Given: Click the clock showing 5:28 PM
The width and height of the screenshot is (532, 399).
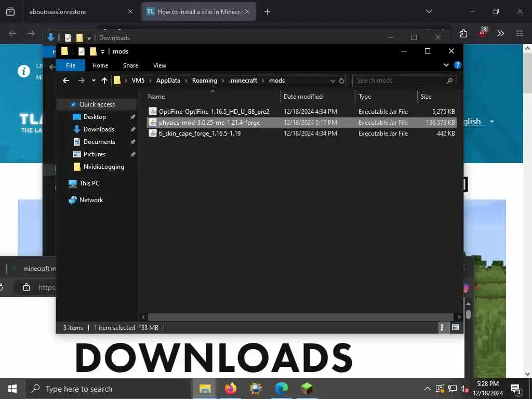Looking at the screenshot, I should click(x=488, y=384).
